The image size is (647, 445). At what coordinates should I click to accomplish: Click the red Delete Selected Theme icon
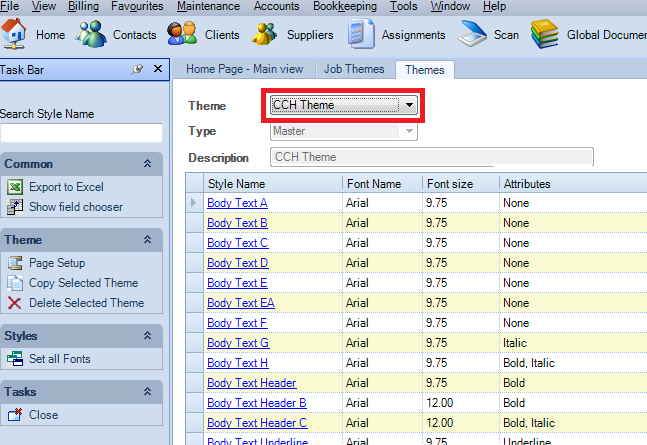point(14,303)
